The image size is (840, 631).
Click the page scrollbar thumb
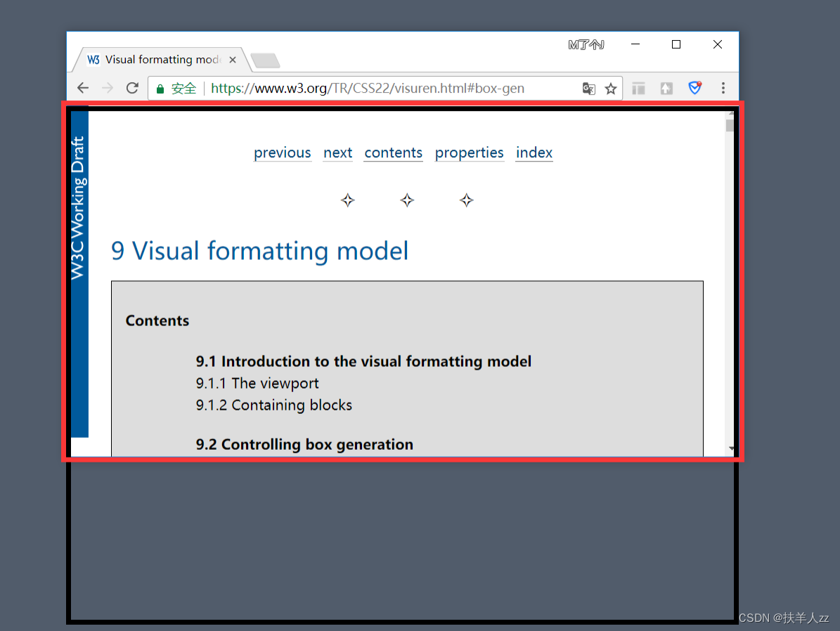tap(729, 126)
